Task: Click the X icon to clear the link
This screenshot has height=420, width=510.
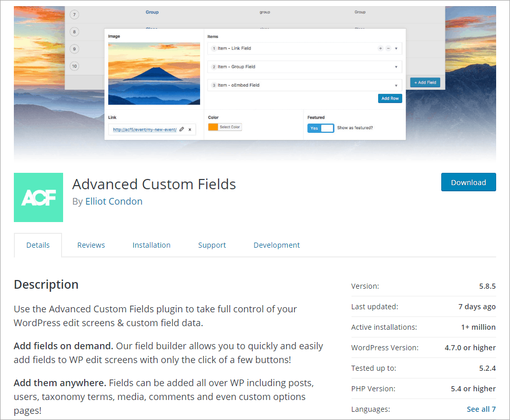Action: coord(190,129)
